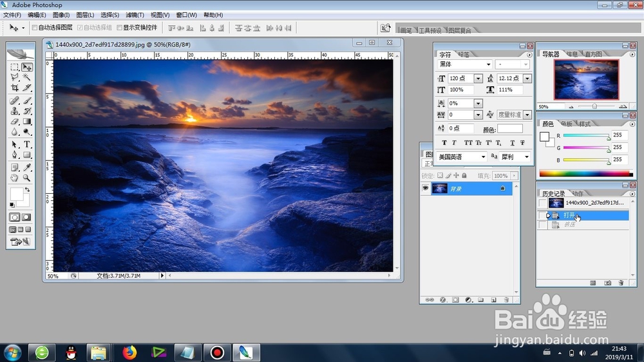Open the fill 100% slider arrow

[514, 175]
